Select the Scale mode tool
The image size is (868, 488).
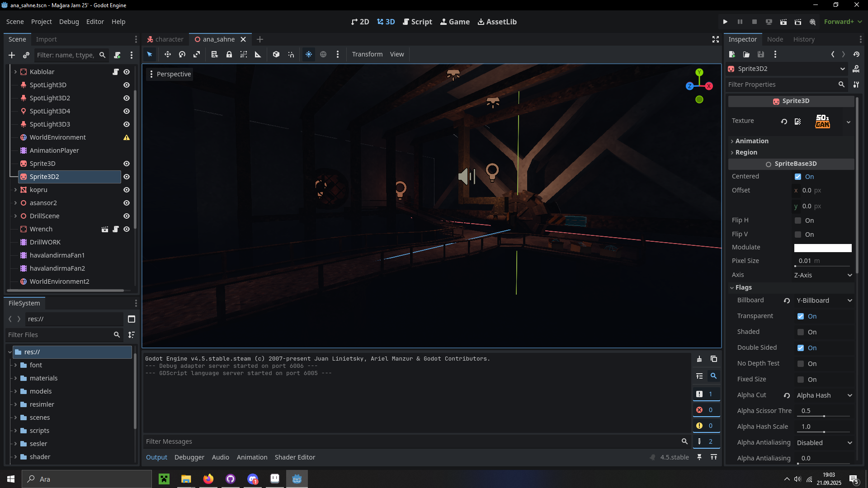pyautogui.click(x=197, y=54)
